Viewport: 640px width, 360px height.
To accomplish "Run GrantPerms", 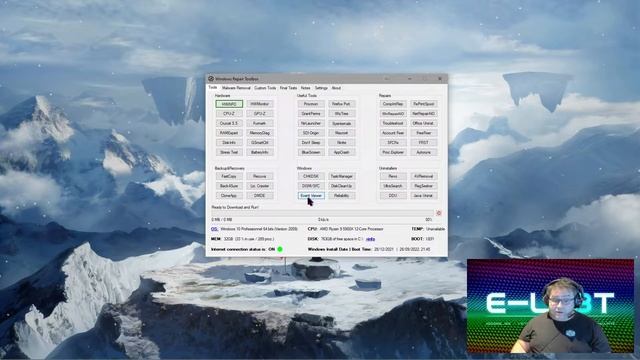I will point(311,113).
